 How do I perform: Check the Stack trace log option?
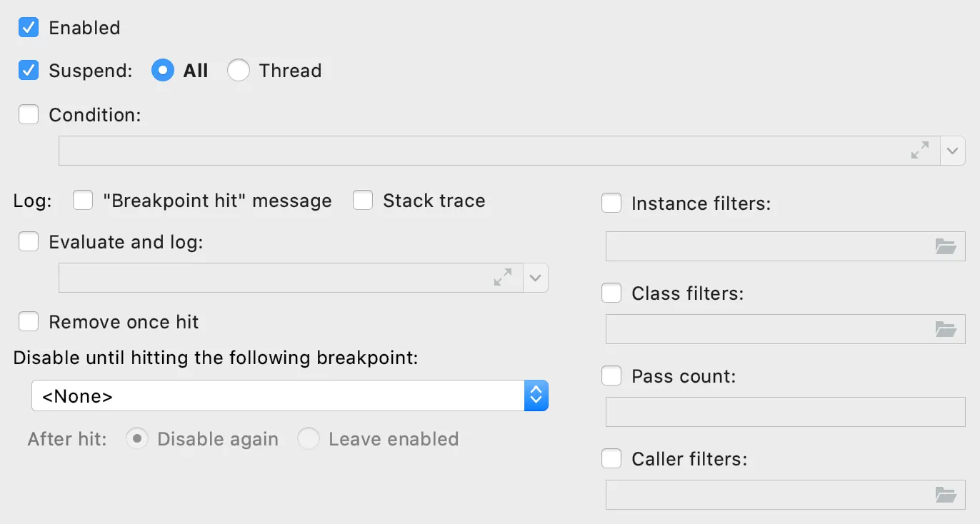click(x=363, y=201)
